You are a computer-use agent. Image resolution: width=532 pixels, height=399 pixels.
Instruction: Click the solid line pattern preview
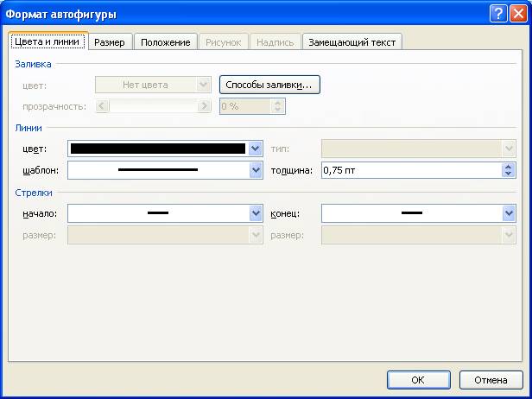tap(157, 170)
